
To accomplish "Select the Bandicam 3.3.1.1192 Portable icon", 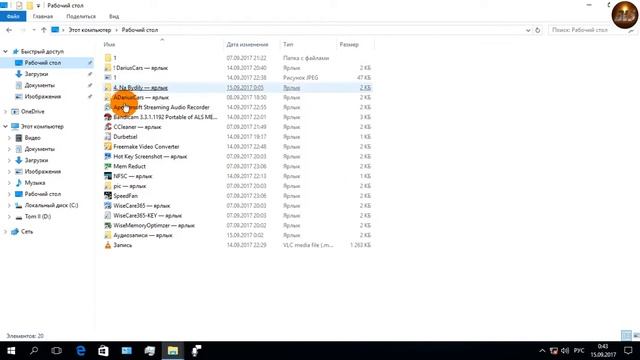I will point(108,117).
